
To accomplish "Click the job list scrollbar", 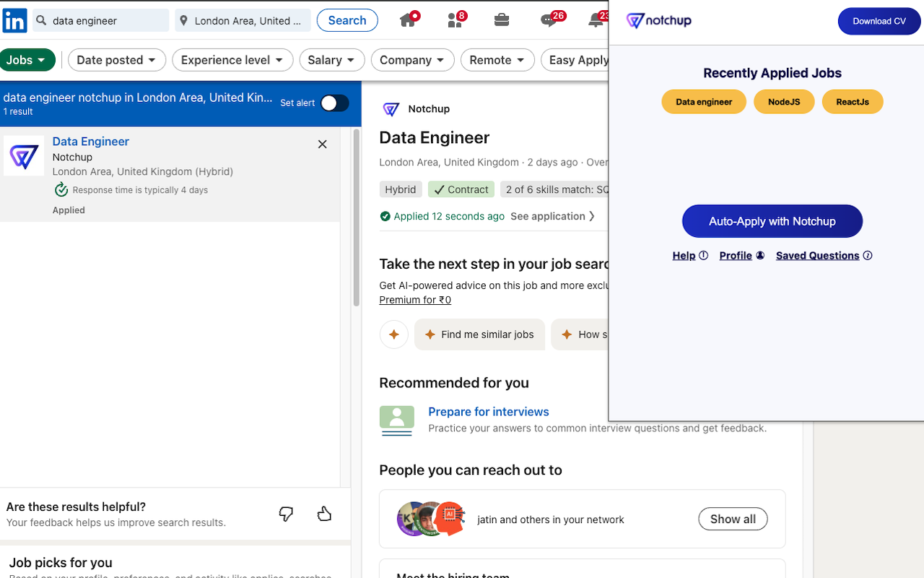I will tap(356, 217).
